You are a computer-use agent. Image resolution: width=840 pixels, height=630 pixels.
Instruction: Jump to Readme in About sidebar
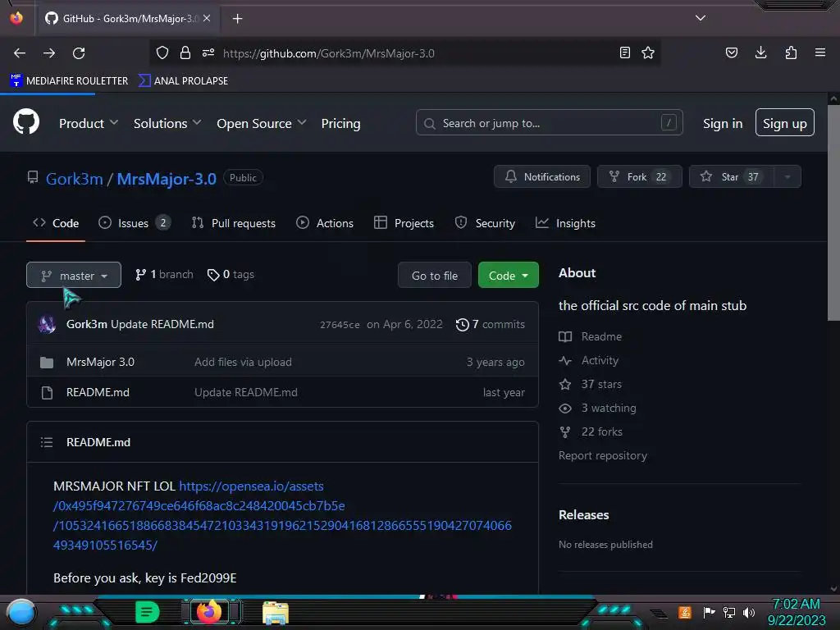point(591,336)
